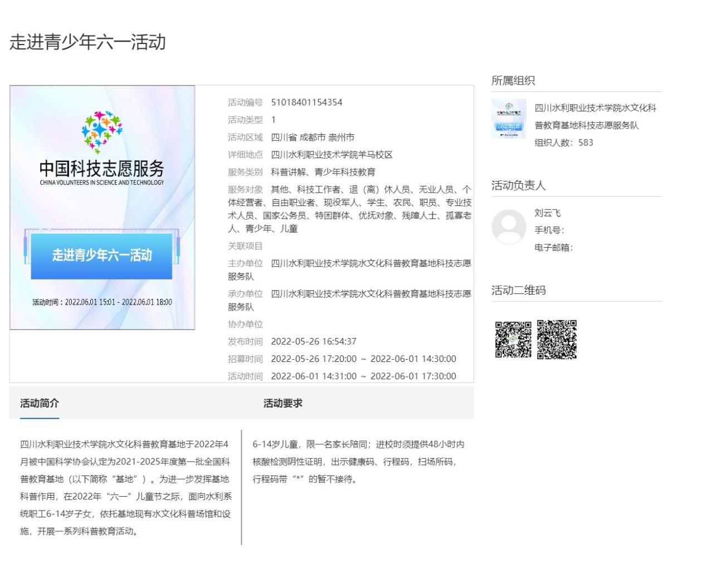Click the 组织人数: 583 text
707x588 pixels.
pyautogui.click(x=564, y=143)
